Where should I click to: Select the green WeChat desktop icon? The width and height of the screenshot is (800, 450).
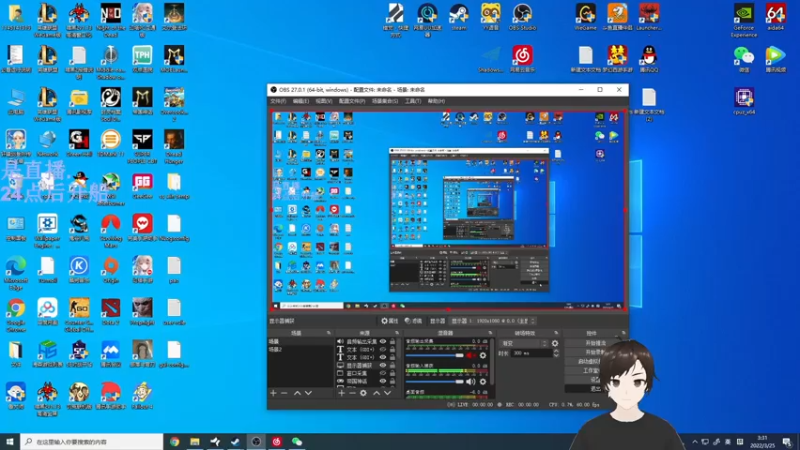click(744, 59)
